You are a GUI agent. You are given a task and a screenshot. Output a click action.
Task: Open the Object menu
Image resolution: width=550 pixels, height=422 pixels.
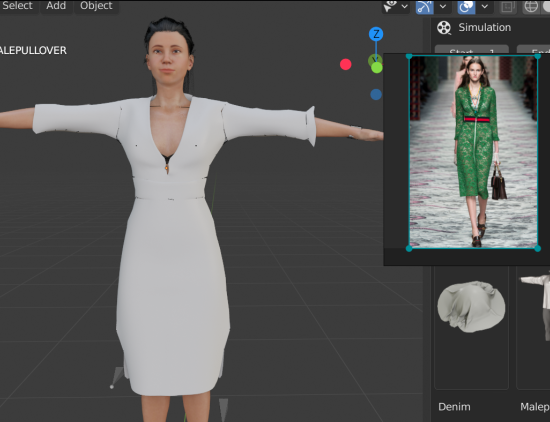[96, 6]
